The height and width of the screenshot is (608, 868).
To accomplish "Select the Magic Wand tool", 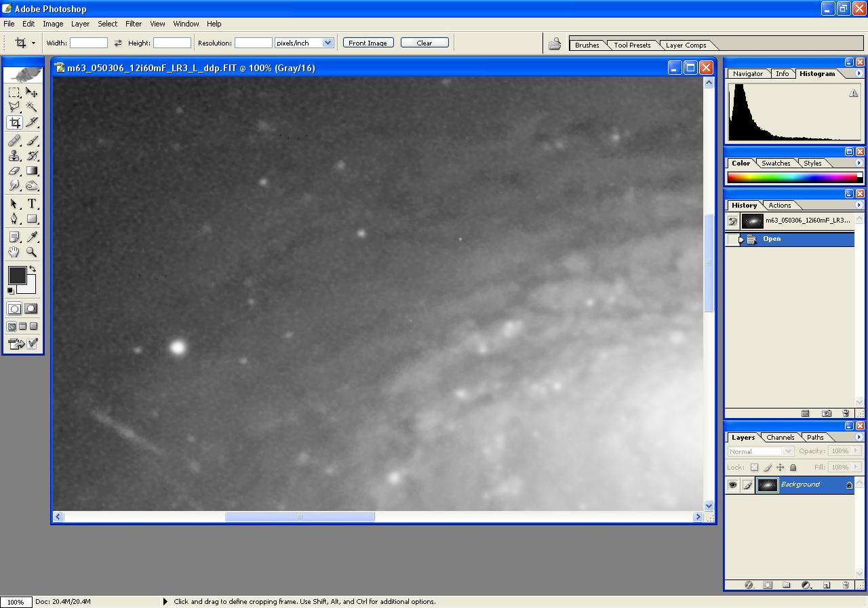I will tap(32, 107).
